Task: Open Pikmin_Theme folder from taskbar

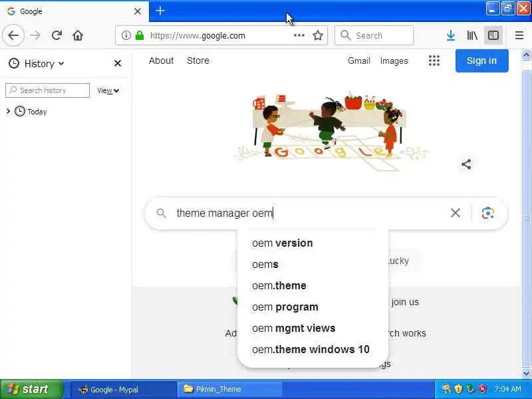Action: pos(229,389)
